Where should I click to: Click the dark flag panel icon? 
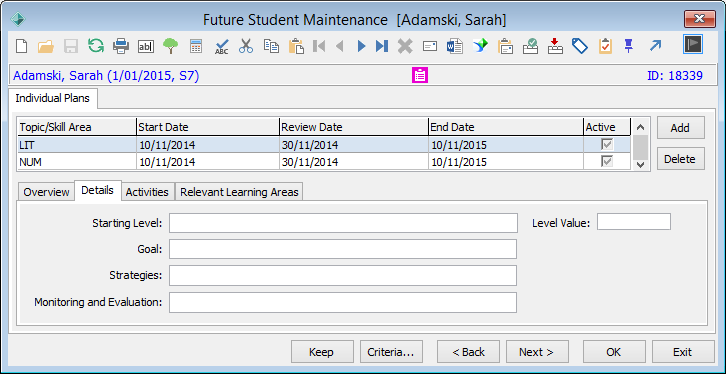click(693, 44)
